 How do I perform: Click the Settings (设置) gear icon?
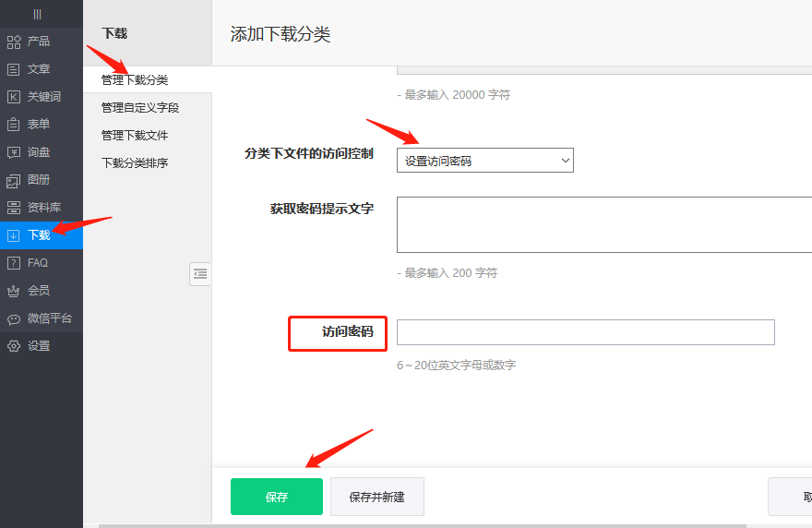click(14, 346)
